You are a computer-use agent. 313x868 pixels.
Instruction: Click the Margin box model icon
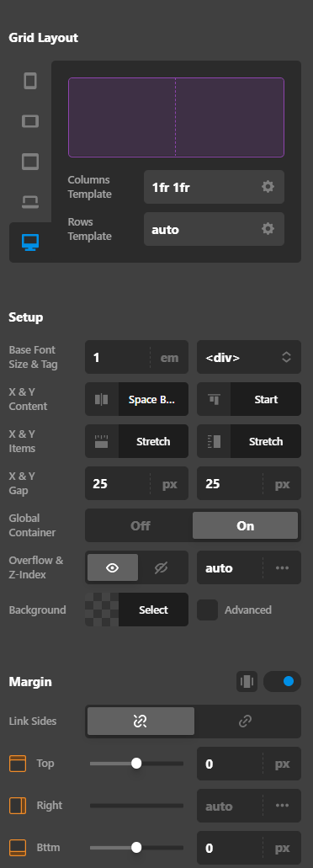pyautogui.click(x=247, y=681)
